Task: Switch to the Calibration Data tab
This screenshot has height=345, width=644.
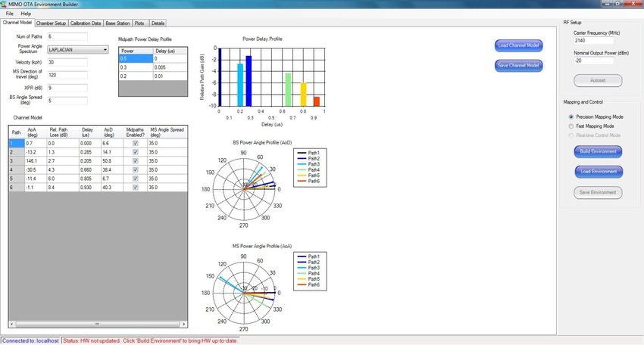Action: point(86,23)
